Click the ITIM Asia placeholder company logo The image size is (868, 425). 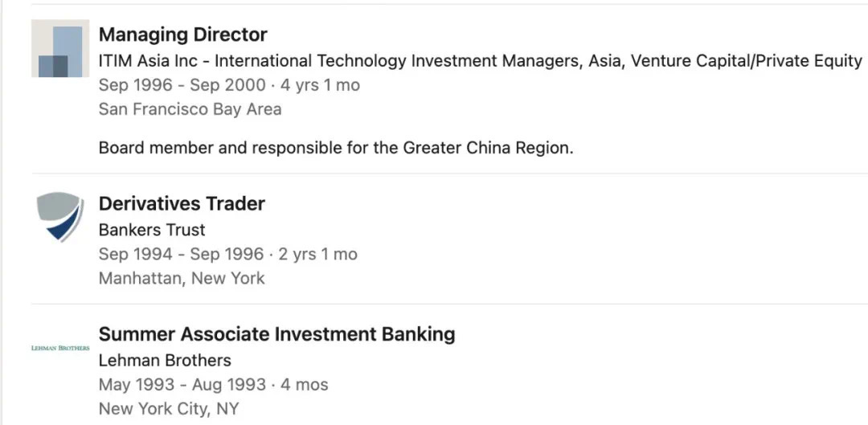[x=60, y=48]
